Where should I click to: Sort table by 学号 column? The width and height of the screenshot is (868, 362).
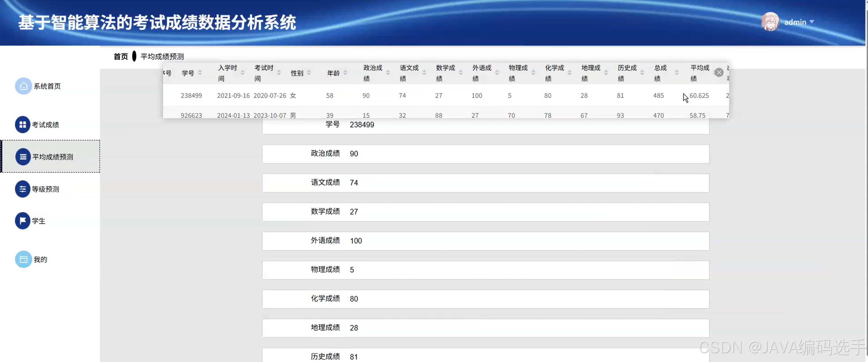[x=200, y=73]
